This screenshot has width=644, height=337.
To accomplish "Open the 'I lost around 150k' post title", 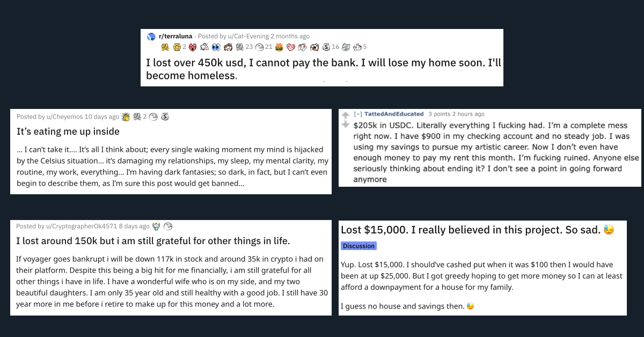I will click(153, 241).
